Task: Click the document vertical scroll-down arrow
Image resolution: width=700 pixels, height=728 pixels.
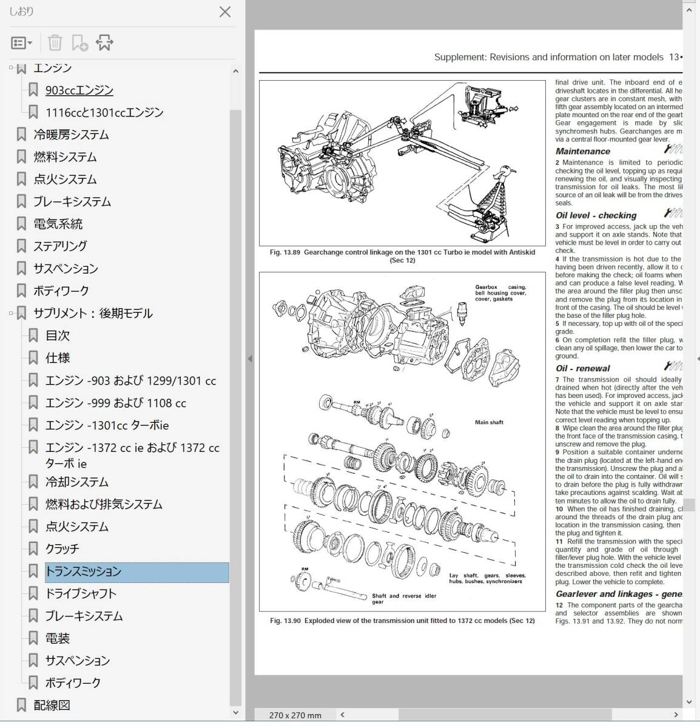Action: [688, 702]
